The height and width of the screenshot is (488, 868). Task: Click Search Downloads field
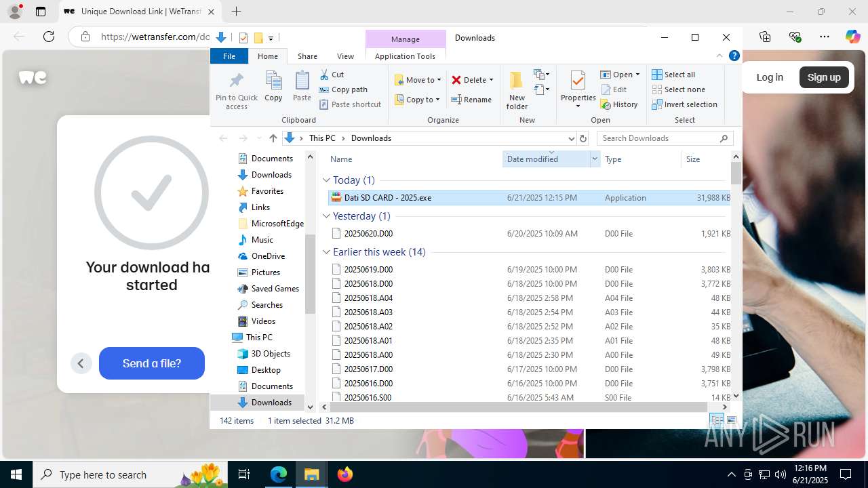click(665, 138)
